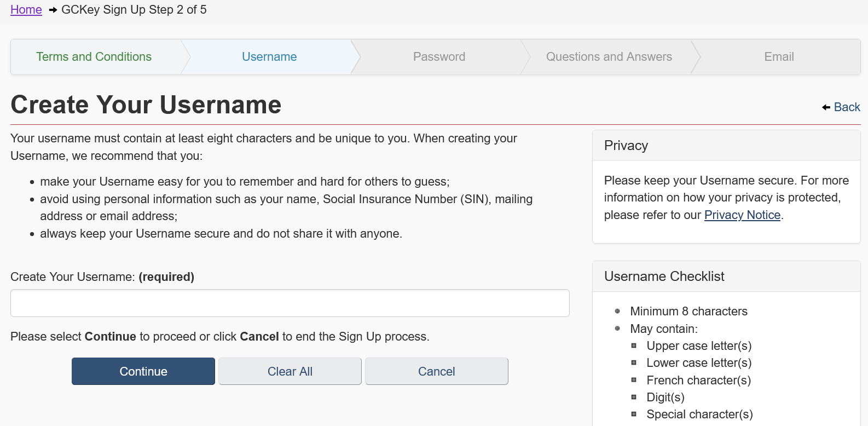
Task: Click the 'always keep your Username secure' bullet
Action: [221, 234]
